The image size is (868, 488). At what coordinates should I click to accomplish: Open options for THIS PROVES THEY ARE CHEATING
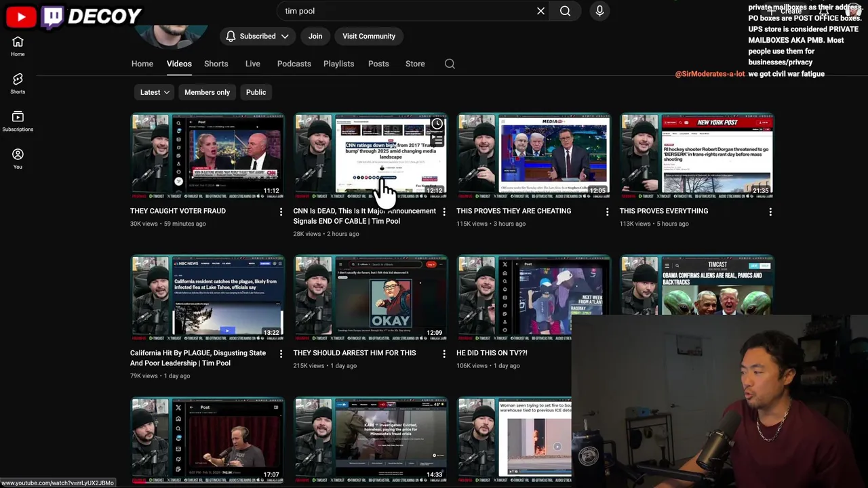click(607, 212)
